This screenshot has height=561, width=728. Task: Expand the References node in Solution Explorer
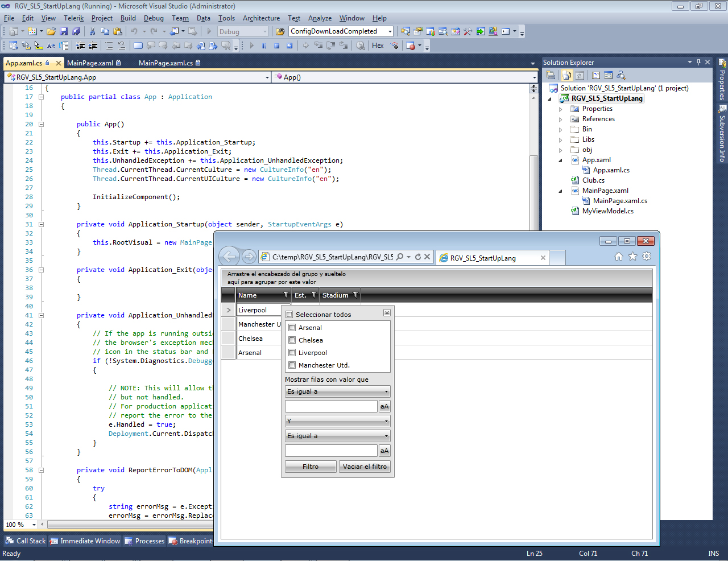pos(560,119)
